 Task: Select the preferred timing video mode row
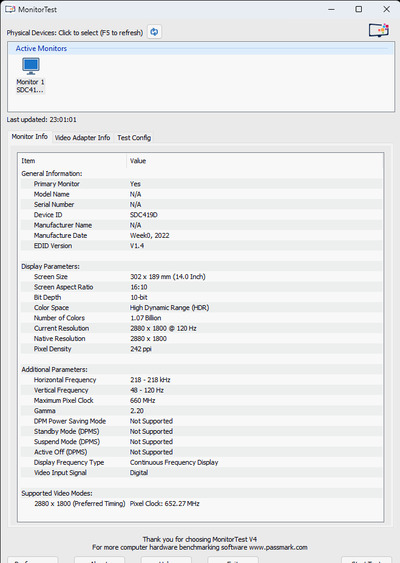pyautogui.click(x=201, y=503)
